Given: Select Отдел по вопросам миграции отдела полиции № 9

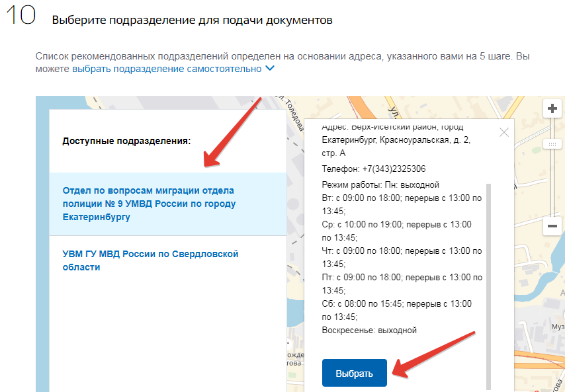Looking at the screenshot, I should click(168, 204).
